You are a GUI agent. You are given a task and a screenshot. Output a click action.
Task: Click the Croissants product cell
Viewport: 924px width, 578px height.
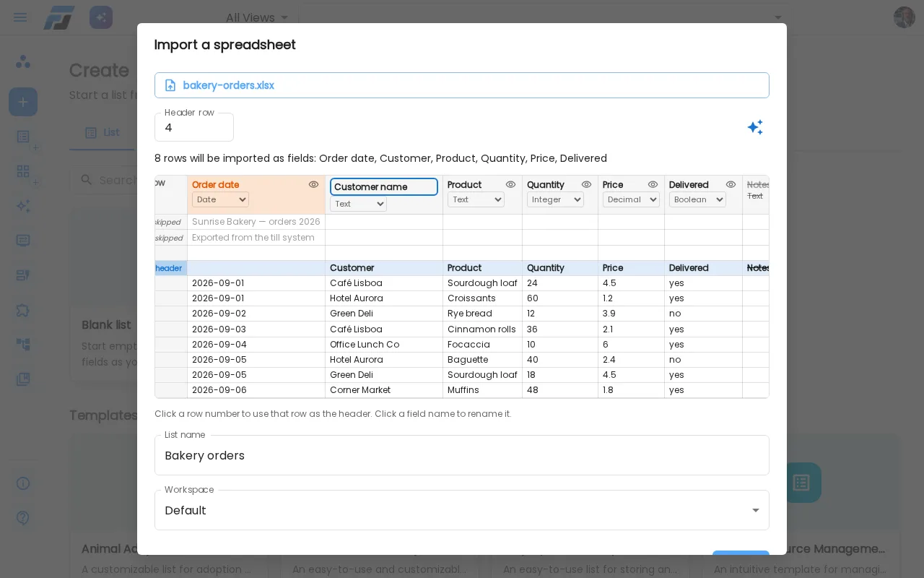(482, 298)
